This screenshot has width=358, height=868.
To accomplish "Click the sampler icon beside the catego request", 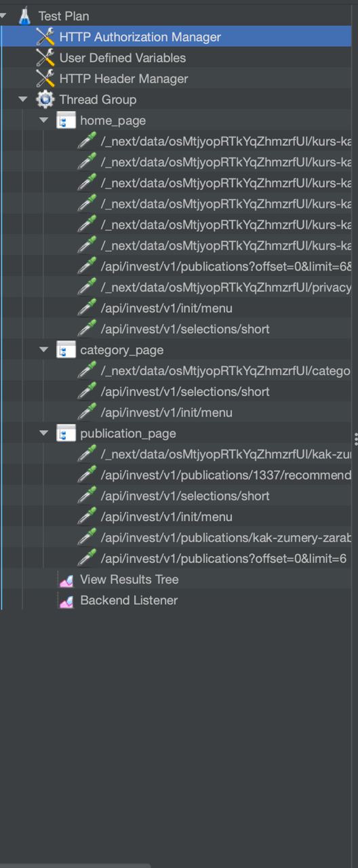I will [x=87, y=371].
